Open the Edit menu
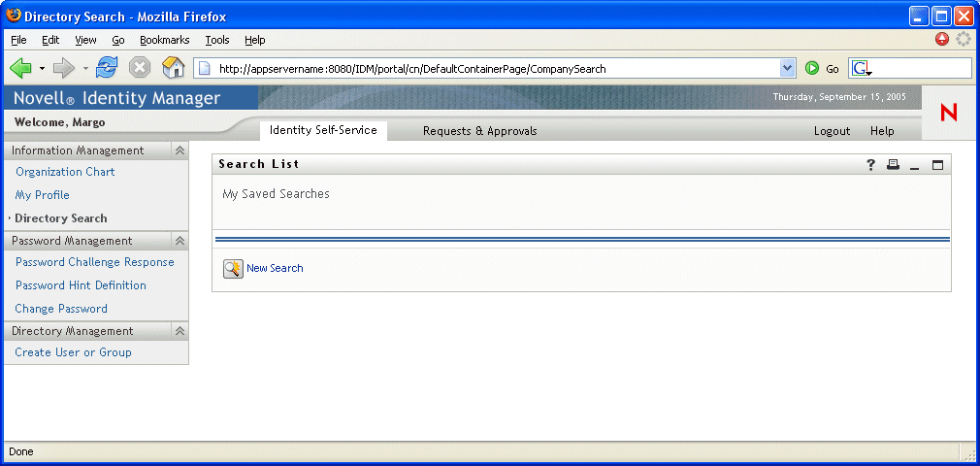980x466 pixels. pyautogui.click(x=50, y=40)
